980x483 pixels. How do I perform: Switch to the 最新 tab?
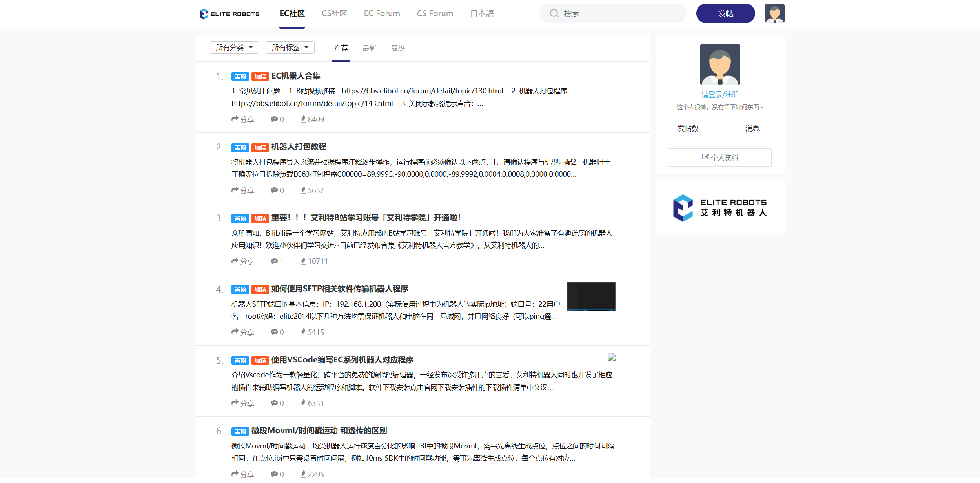click(x=369, y=48)
